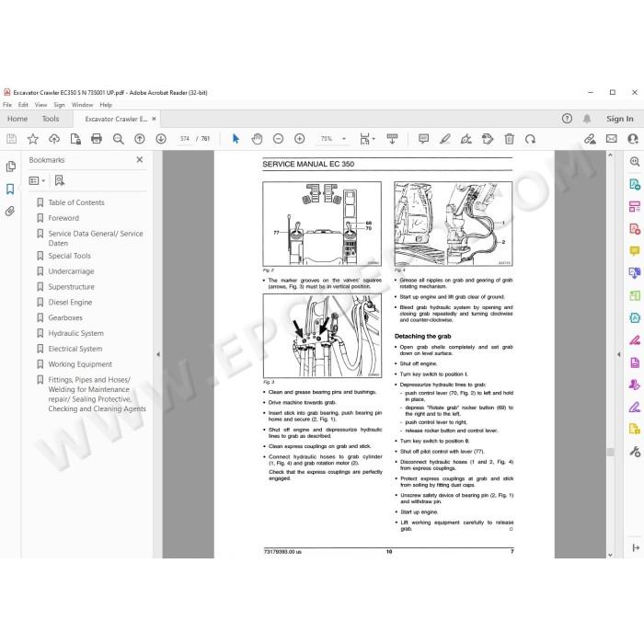
Task: Click the scrollbar up arrow
Action: click(610, 155)
